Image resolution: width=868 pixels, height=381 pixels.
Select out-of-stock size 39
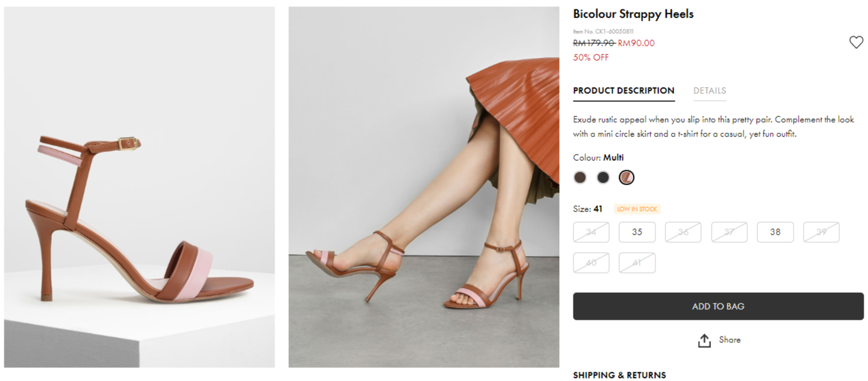click(x=821, y=232)
